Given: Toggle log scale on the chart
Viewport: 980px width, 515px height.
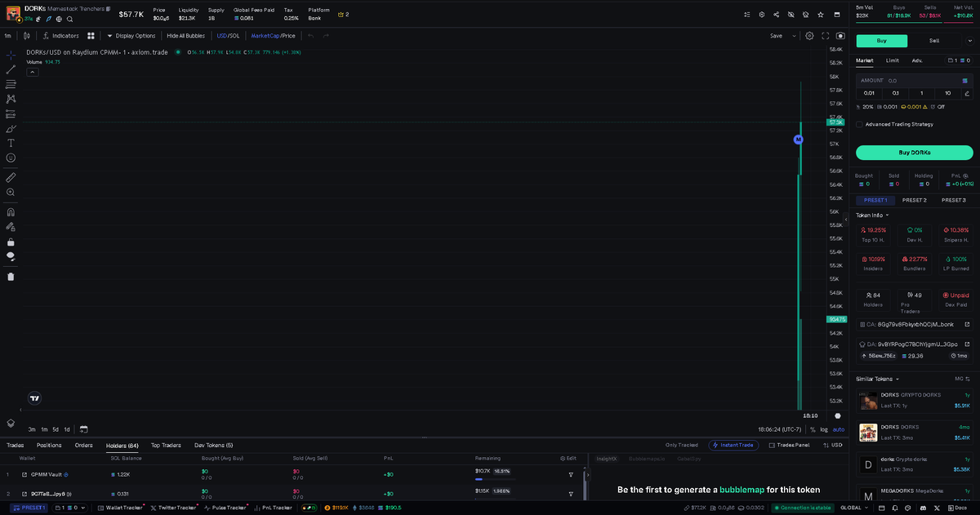Looking at the screenshot, I should (x=823, y=429).
